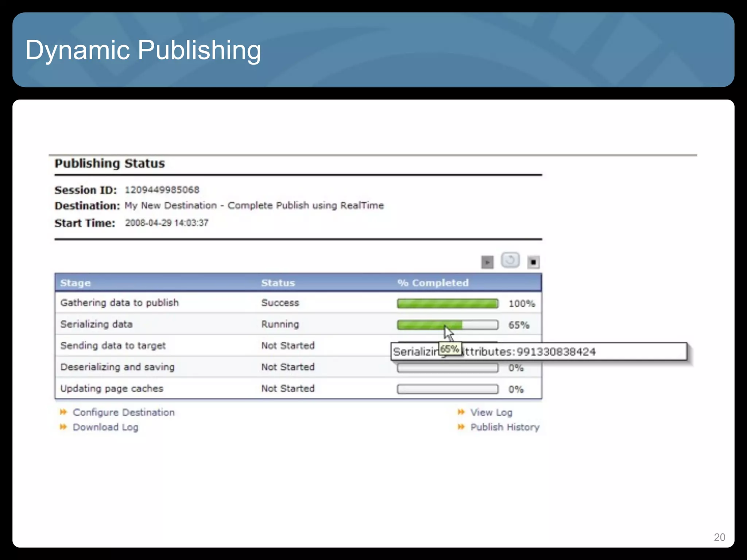Click the Serializing data 65% progress bar
This screenshot has height=560, width=747.
point(448,325)
